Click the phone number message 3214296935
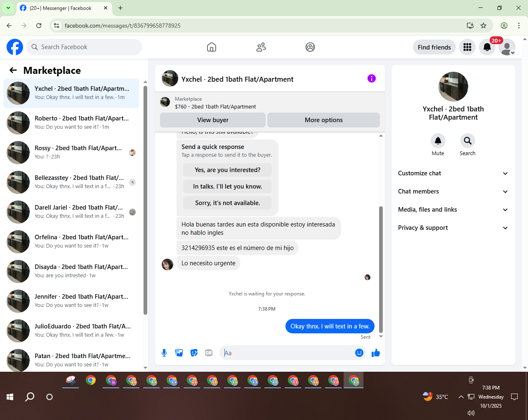Viewport: 528px width, 420px height. (x=238, y=248)
